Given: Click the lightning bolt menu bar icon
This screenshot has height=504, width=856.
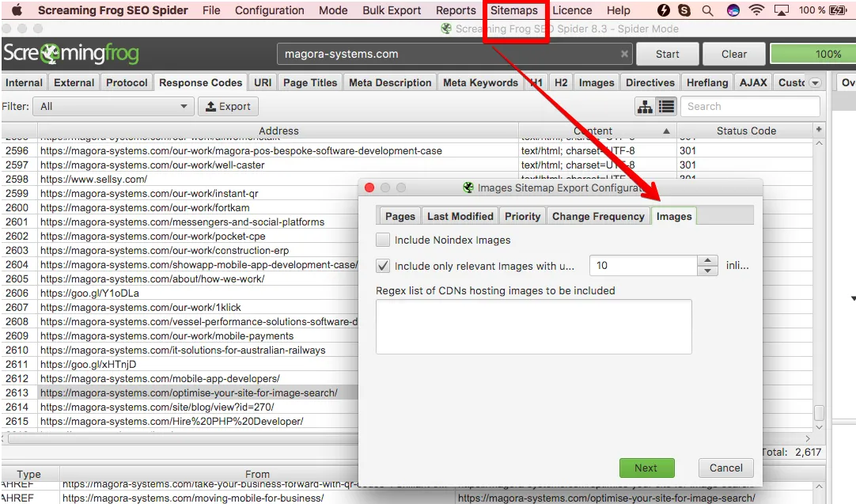Looking at the screenshot, I should point(663,9).
